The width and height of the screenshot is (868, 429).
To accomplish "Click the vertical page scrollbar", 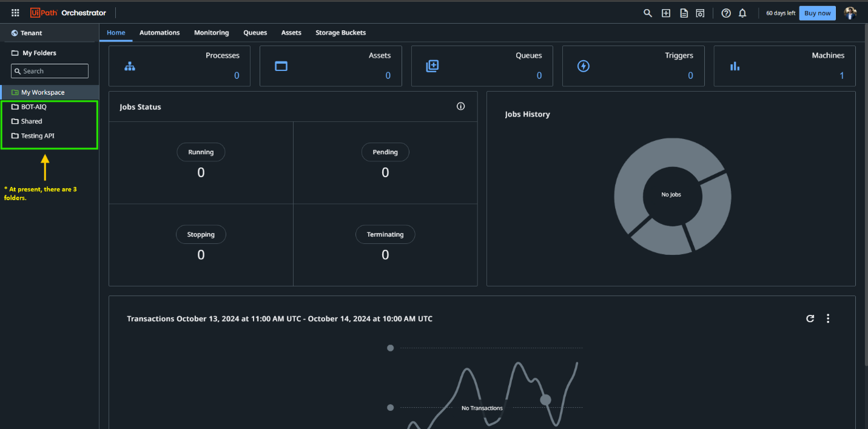I will [x=865, y=194].
